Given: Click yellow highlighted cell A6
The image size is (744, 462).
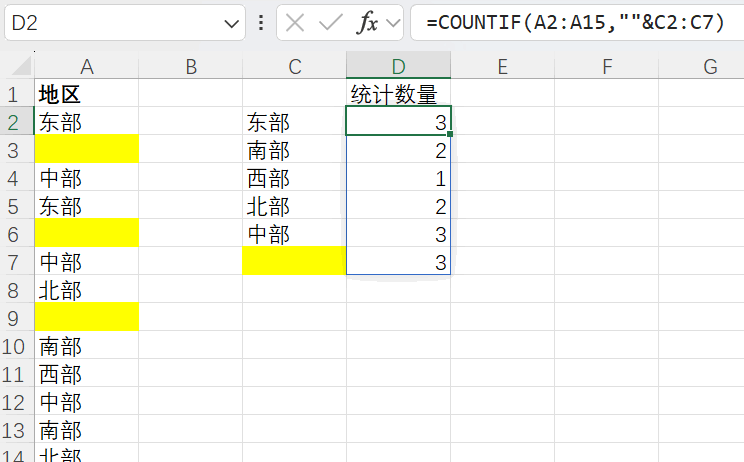Looking at the screenshot, I should coord(86,235).
